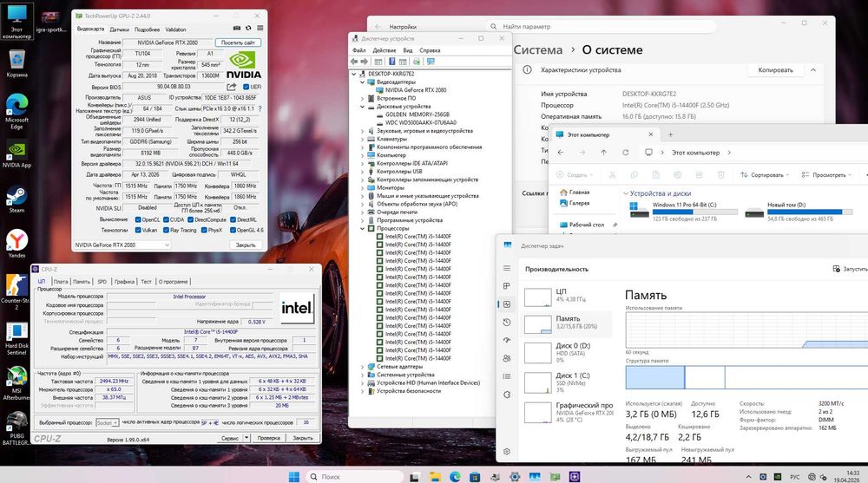Expand Мониторы node in Device Manager

[x=363, y=187]
